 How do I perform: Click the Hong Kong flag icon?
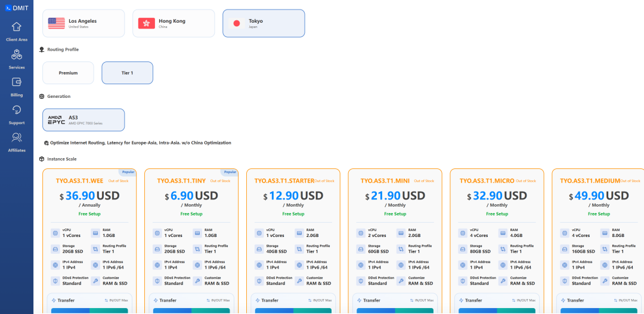pyautogui.click(x=146, y=23)
